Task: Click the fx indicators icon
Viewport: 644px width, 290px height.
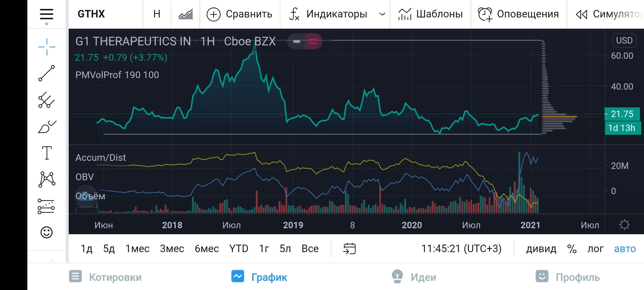Action: [294, 14]
